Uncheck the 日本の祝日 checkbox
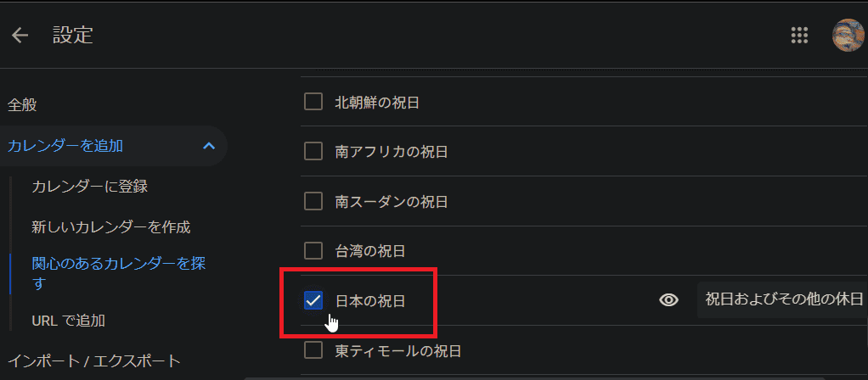This screenshot has height=380, width=868. (x=313, y=299)
